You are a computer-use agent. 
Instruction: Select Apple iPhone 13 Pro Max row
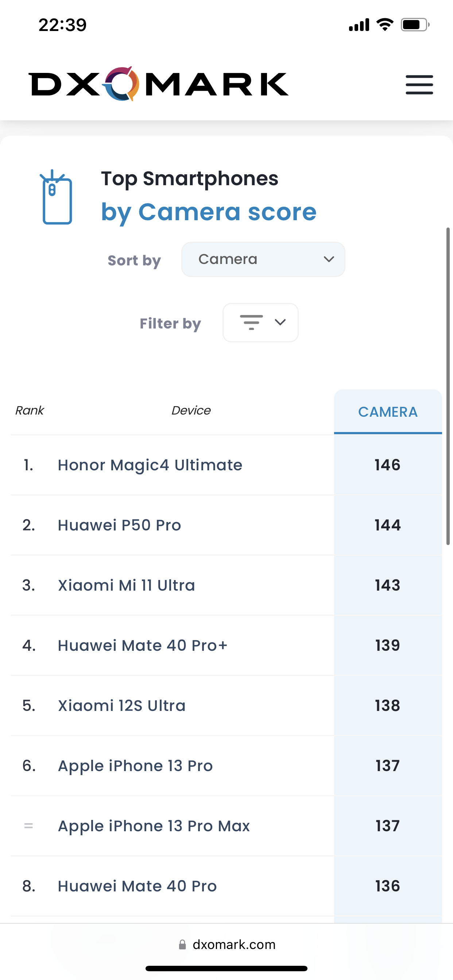(x=154, y=826)
